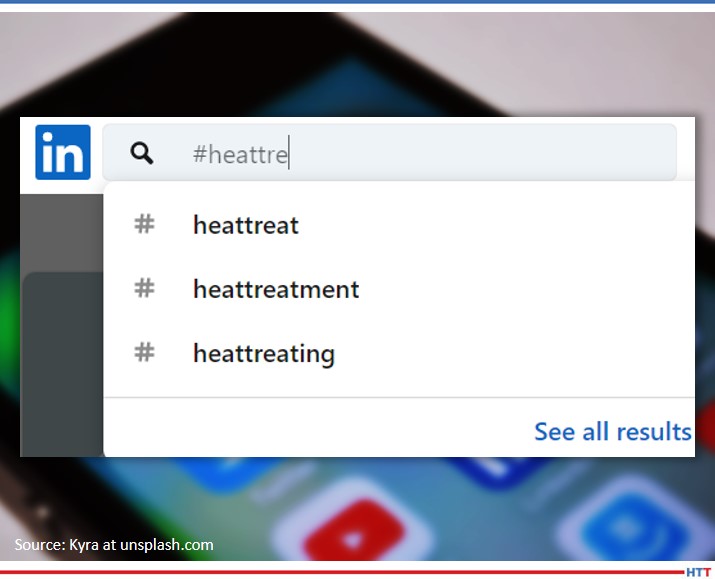This screenshot has width=715, height=579.
Task: Click empty space left of See all results
Action: [300, 430]
